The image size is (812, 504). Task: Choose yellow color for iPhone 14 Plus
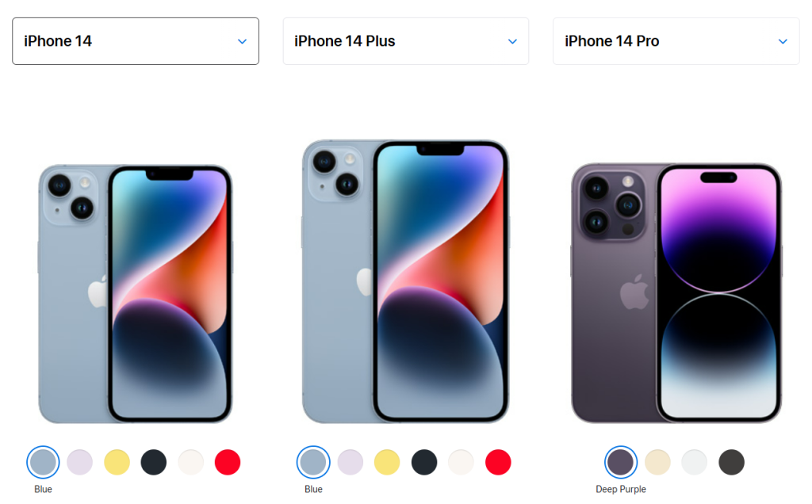point(387,462)
